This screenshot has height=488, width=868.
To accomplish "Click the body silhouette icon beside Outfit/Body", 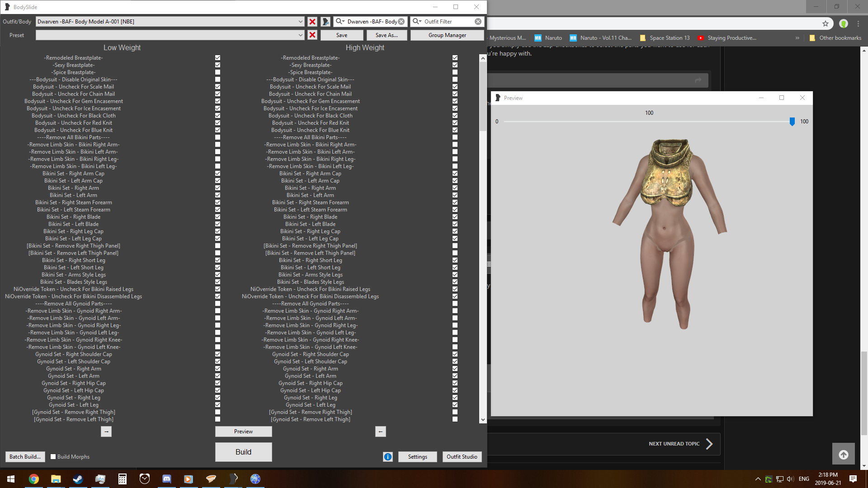I will 325,22.
